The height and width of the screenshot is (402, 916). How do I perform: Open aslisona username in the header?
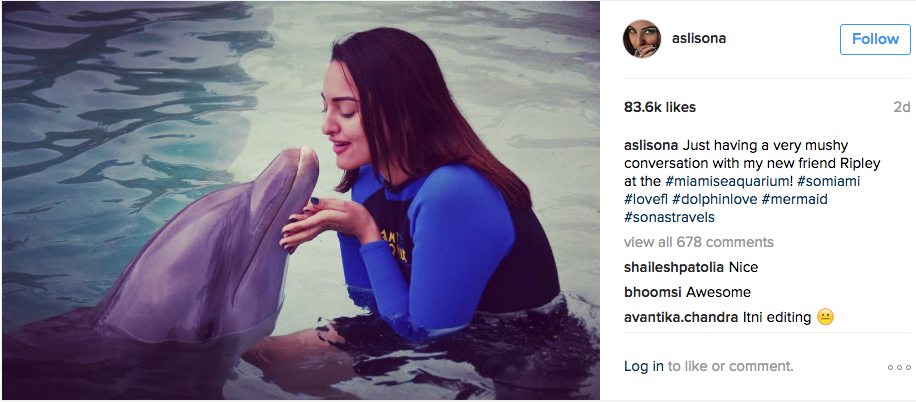(x=698, y=39)
